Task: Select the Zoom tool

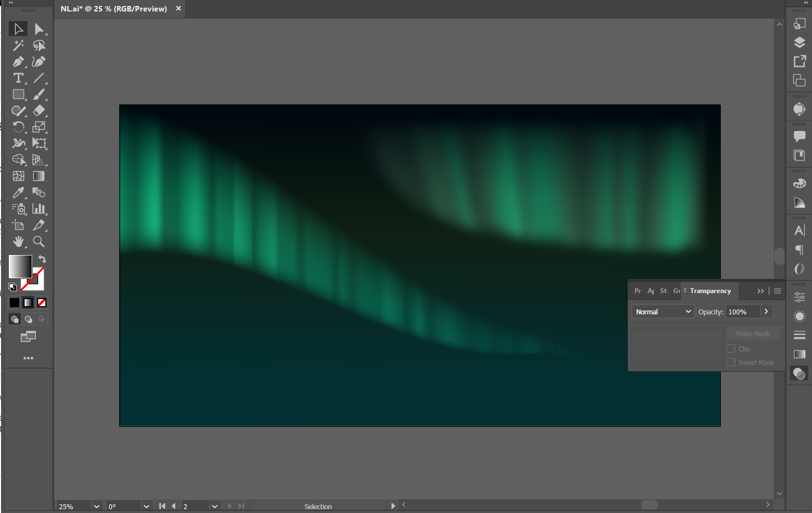Action: coord(39,242)
